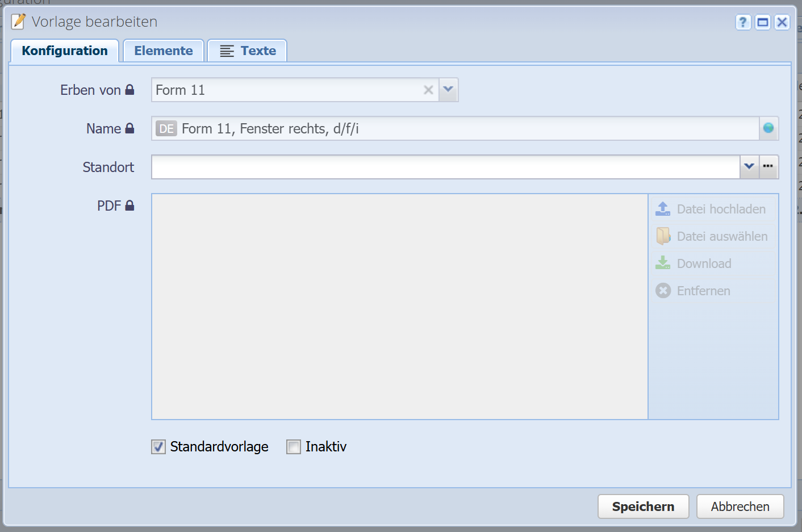Switch to the Elemente tab
The width and height of the screenshot is (802, 532).
[x=164, y=51]
